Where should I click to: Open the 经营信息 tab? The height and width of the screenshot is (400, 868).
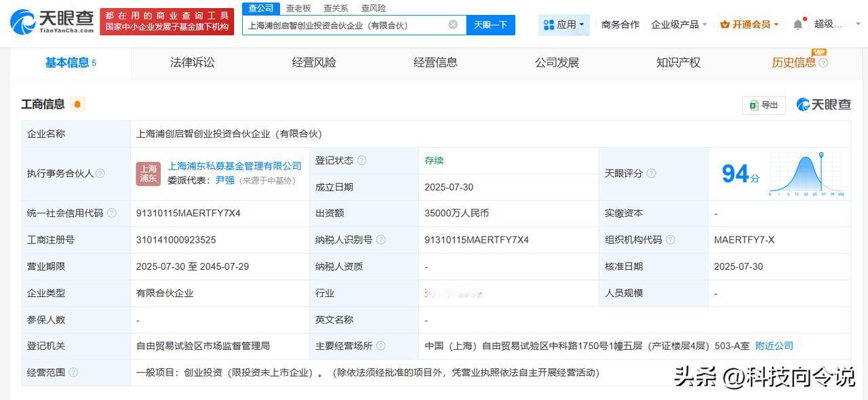[x=435, y=63]
